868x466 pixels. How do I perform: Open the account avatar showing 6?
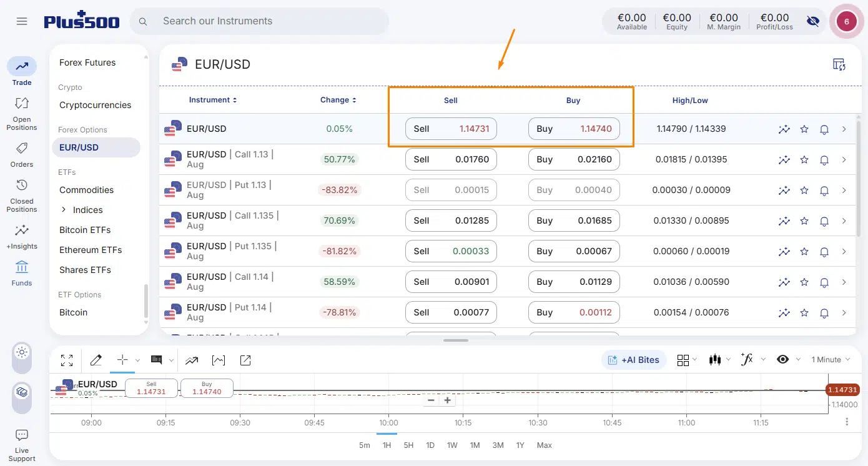tap(846, 21)
